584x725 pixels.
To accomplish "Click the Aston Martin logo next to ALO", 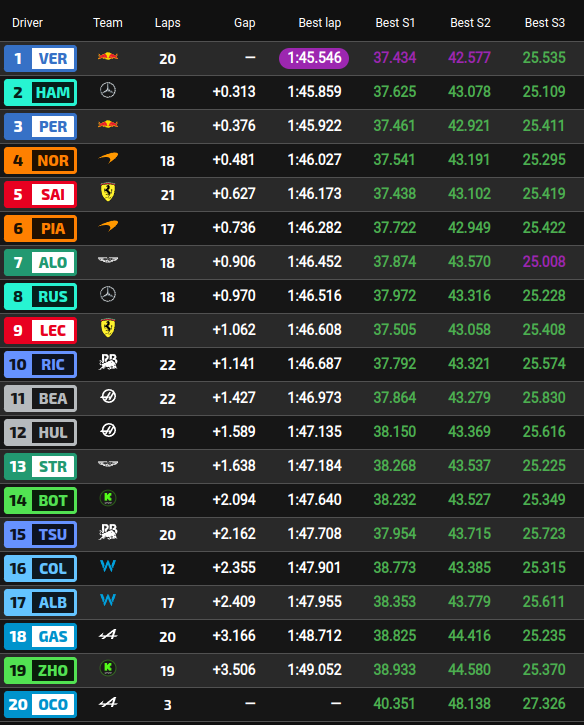I will tap(108, 260).
